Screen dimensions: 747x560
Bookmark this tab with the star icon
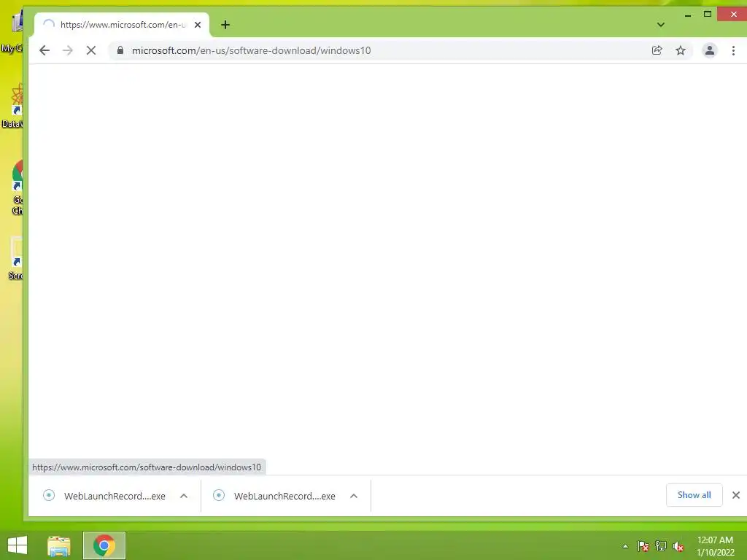[681, 50]
